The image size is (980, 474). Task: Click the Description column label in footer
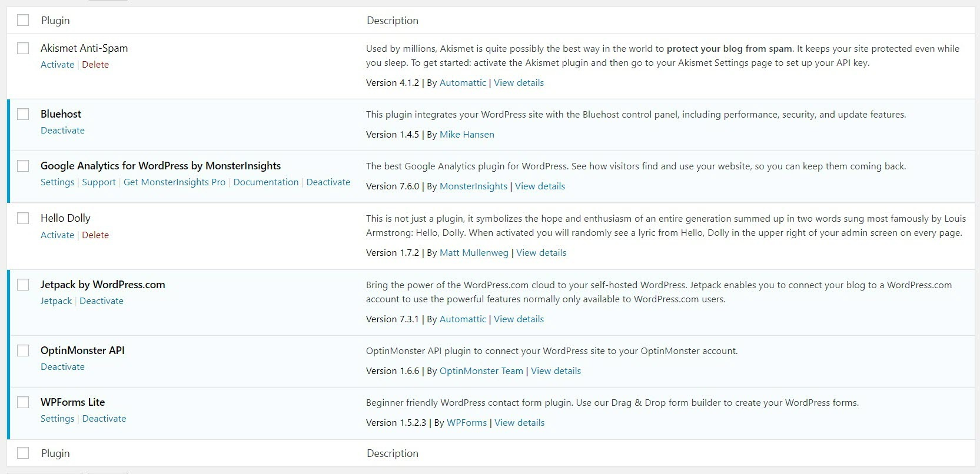(393, 453)
